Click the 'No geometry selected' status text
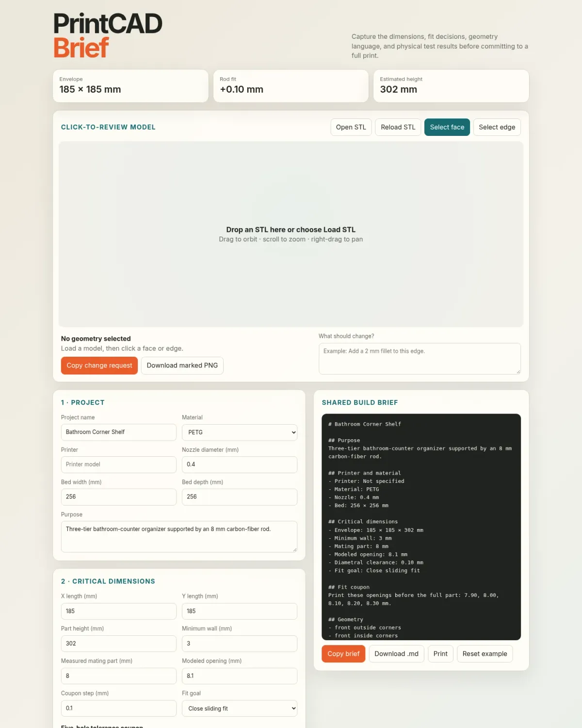The width and height of the screenshot is (582, 728). 96,339
